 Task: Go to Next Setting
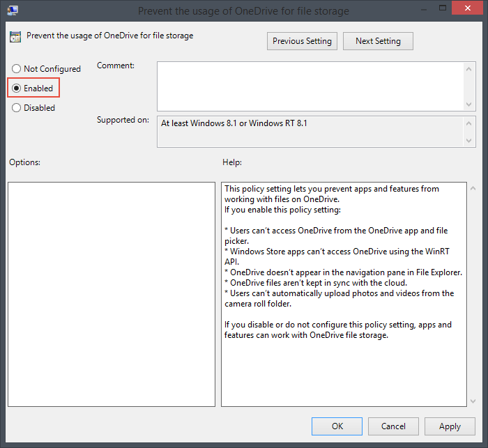point(378,41)
